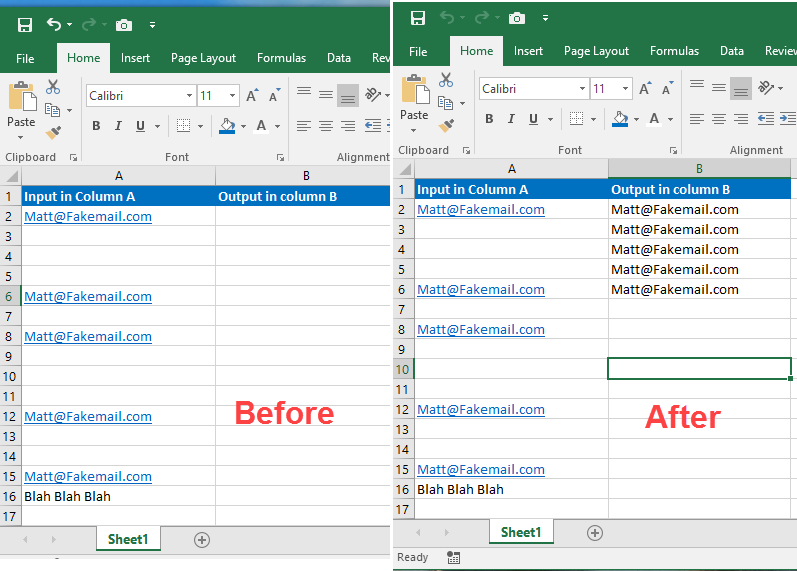Increase font size in After window

pyautogui.click(x=645, y=88)
